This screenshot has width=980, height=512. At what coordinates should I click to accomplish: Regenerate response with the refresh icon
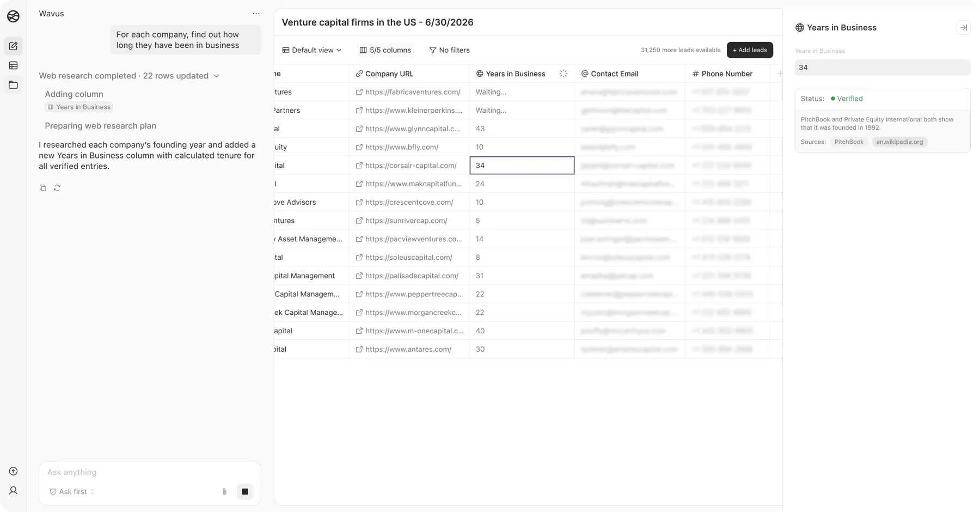[57, 188]
